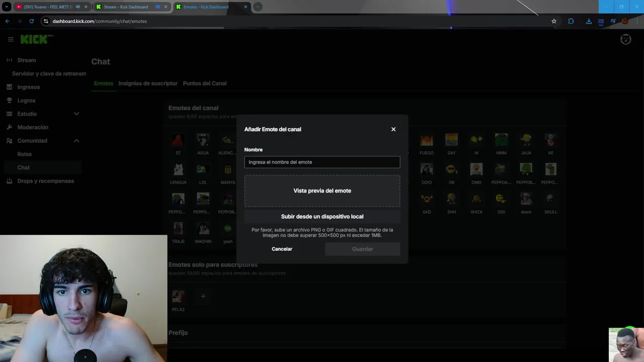Click the Guardar button
Viewport: 644px width, 362px height.
coord(362,249)
